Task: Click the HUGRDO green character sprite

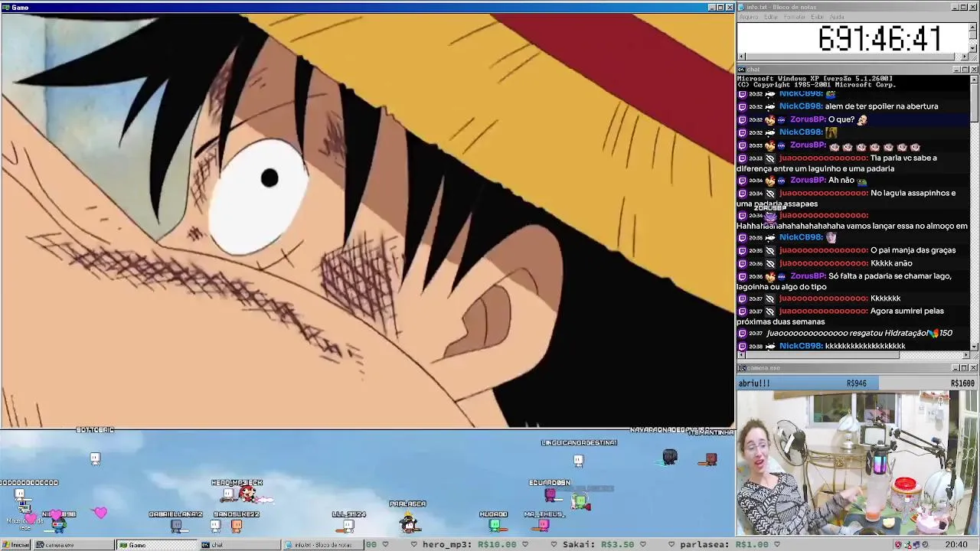Action: click(x=495, y=525)
